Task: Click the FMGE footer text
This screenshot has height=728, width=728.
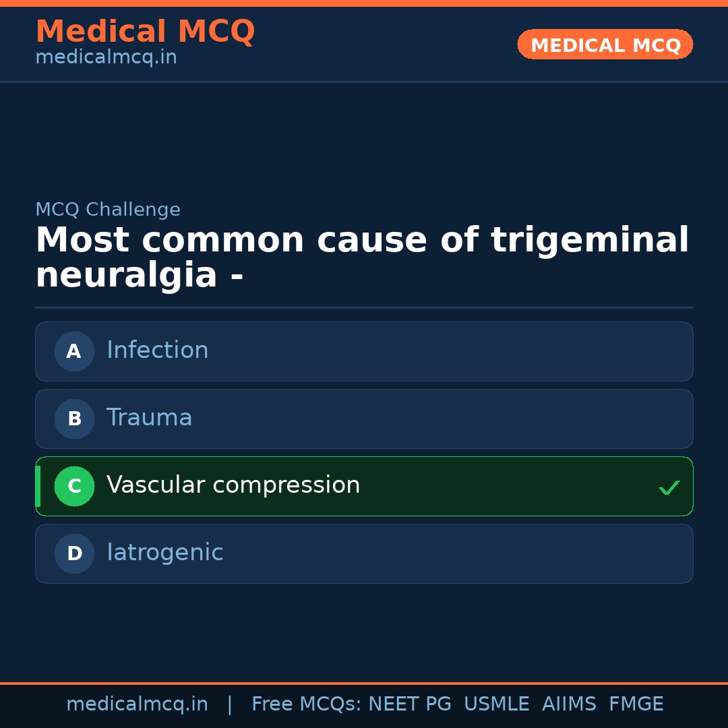Action: 636,704
